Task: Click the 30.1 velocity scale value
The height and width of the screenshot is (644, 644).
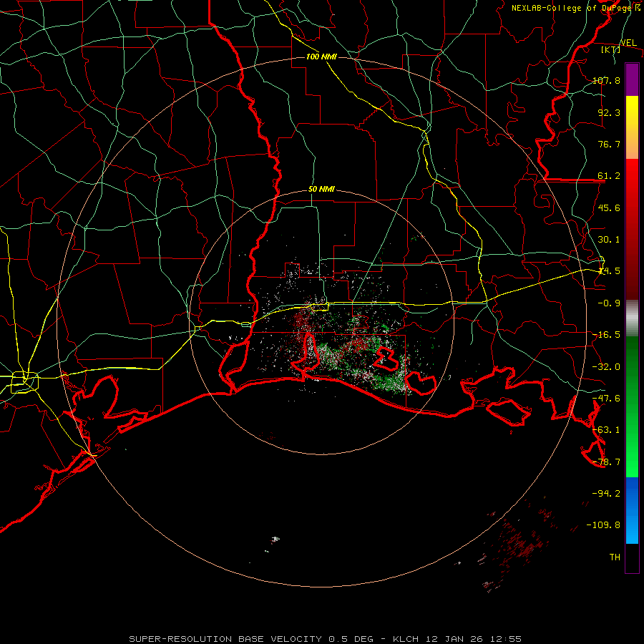Action: (x=609, y=240)
